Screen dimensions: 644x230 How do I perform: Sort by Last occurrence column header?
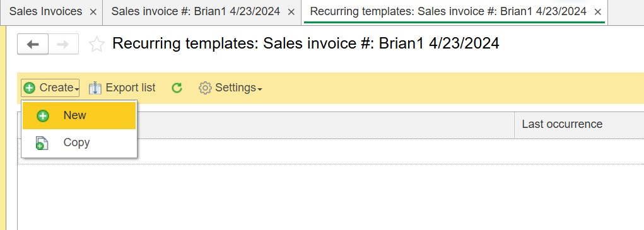pyautogui.click(x=562, y=124)
